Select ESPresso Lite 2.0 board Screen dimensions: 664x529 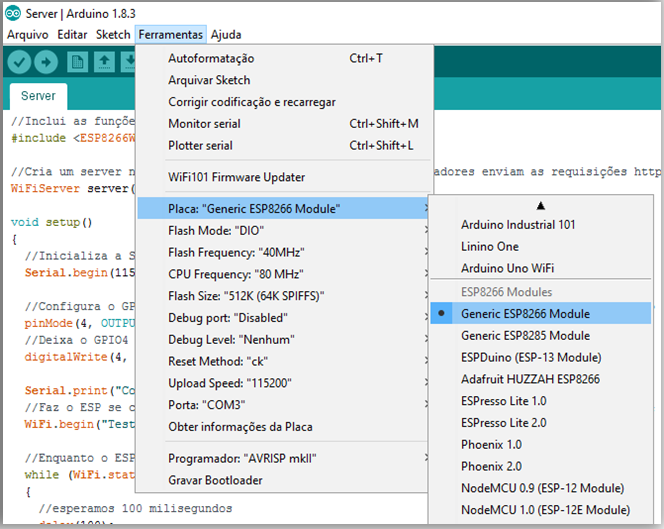tap(541, 423)
